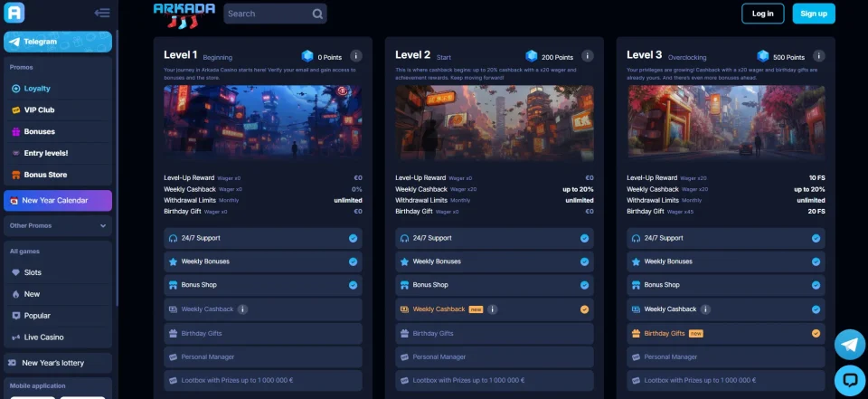Open the Level 2 info icon
The height and width of the screenshot is (399, 868).
coord(588,56)
